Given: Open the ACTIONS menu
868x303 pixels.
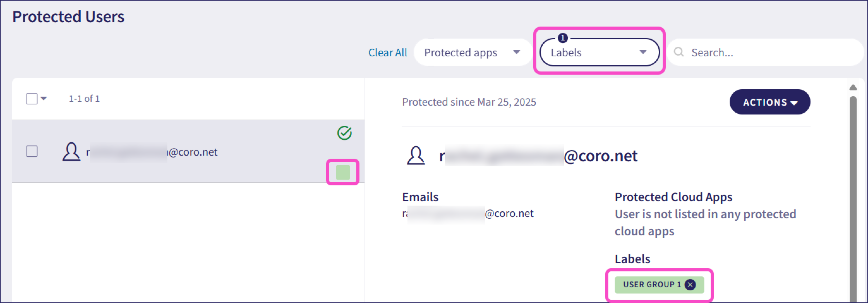Looking at the screenshot, I should pos(770,102).
